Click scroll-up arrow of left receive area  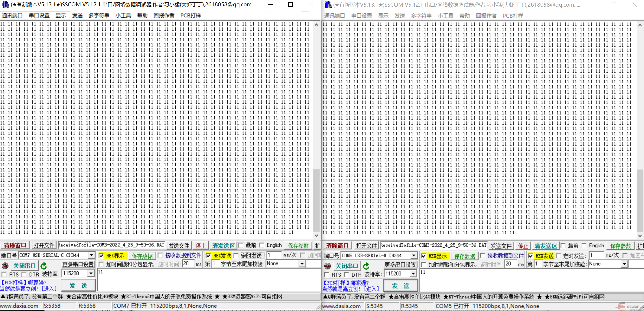click(x=316, y=25)
